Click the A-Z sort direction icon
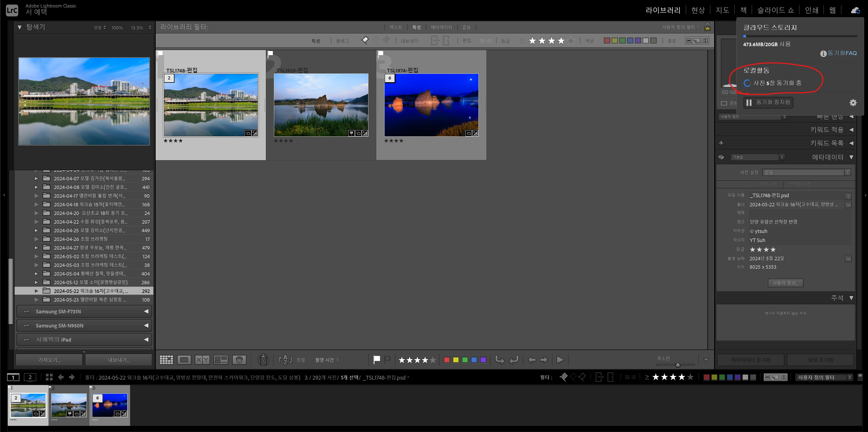Viewport: 868px width, 432px height. (x=285, y=360)
